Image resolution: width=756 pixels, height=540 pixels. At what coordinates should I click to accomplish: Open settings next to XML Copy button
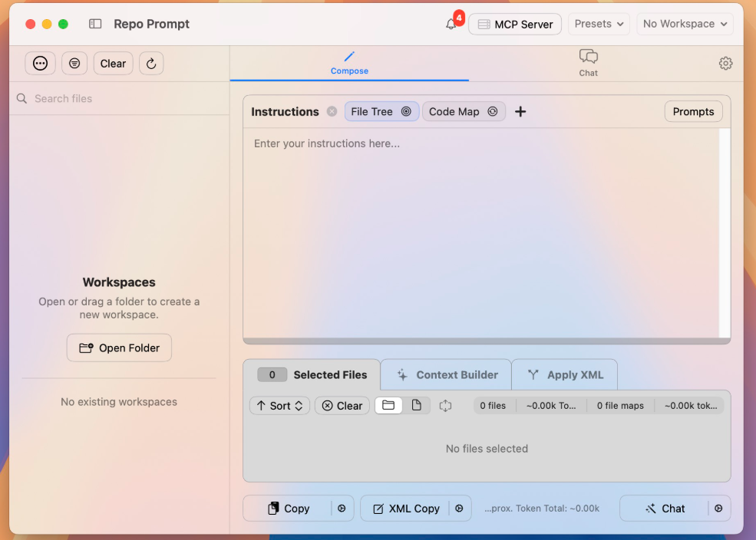point(459,509)
